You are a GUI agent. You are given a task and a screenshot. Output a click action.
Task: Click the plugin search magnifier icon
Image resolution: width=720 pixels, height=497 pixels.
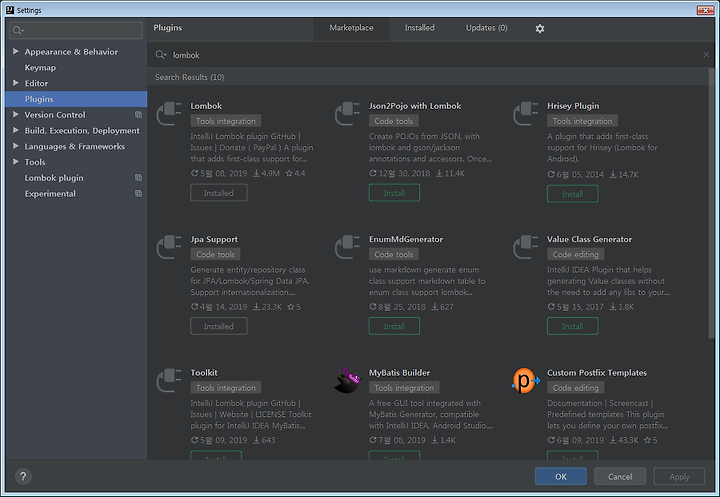click(x=160, y=55)
